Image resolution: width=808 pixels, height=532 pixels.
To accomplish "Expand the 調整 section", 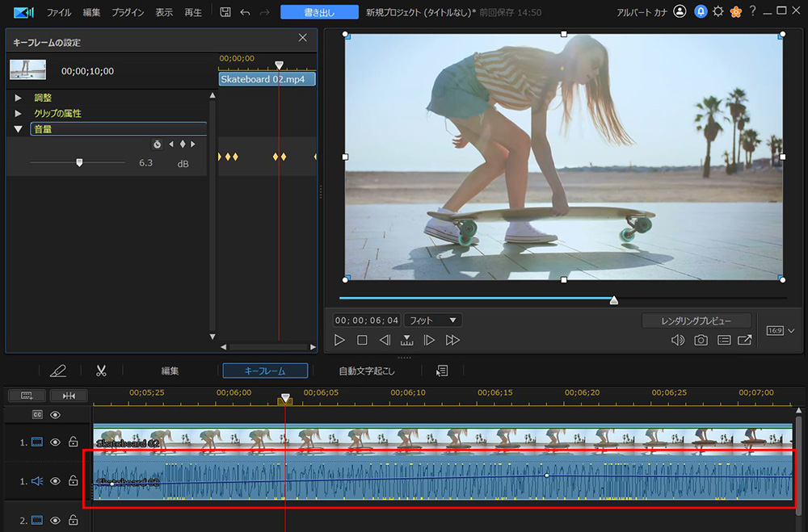I will (19, 98).
